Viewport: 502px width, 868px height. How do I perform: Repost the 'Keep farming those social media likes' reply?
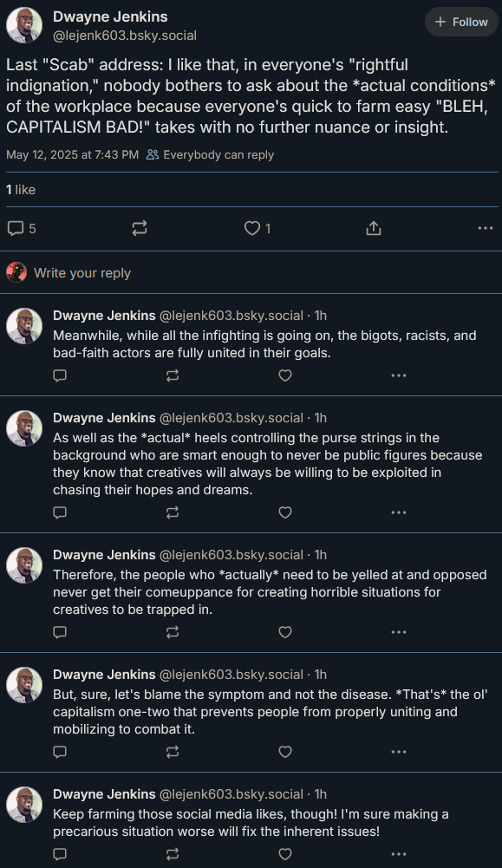(173, 854)
